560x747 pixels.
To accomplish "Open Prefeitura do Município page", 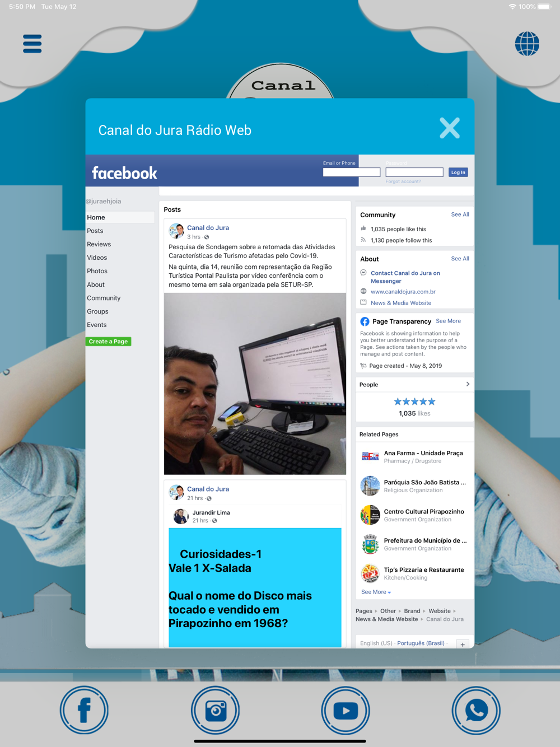I will [426, 540].
